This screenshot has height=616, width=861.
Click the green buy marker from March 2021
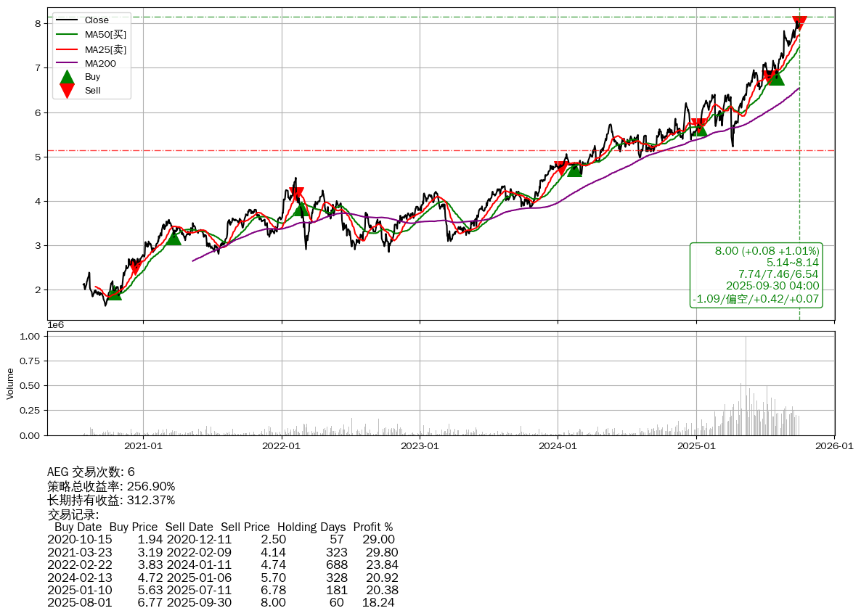[174, 237]
